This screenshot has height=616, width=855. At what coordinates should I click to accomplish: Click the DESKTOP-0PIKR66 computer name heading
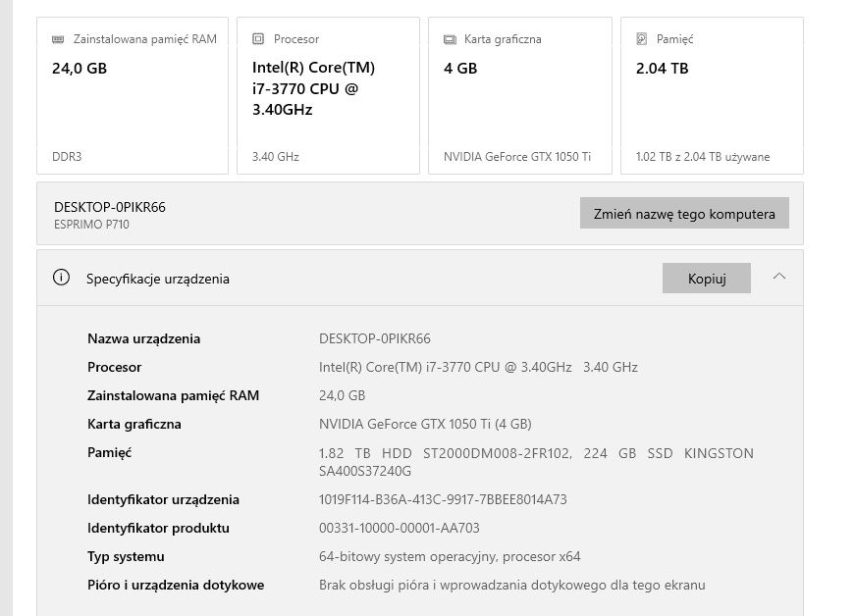pos(110,207)
